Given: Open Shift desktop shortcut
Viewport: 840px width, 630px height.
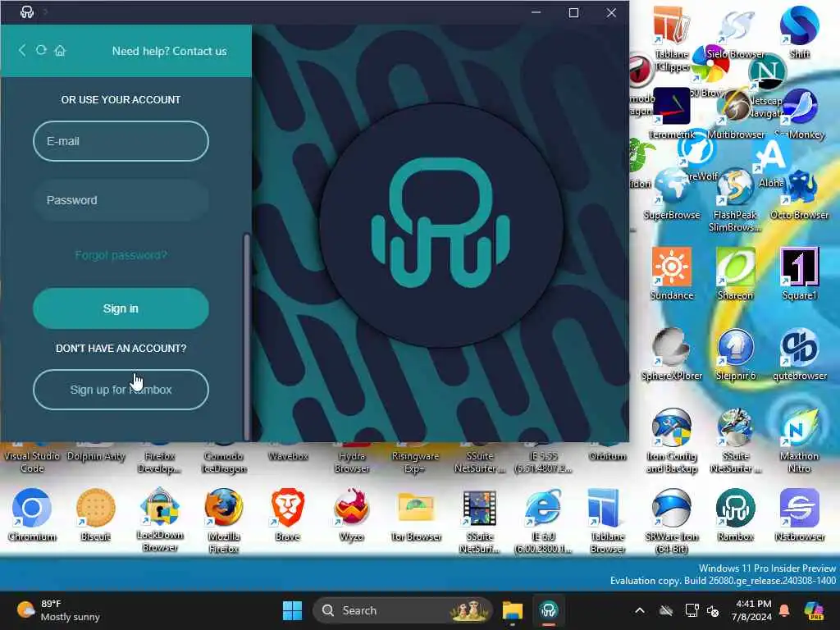Looking at the screenshot, I should (799, 31).
